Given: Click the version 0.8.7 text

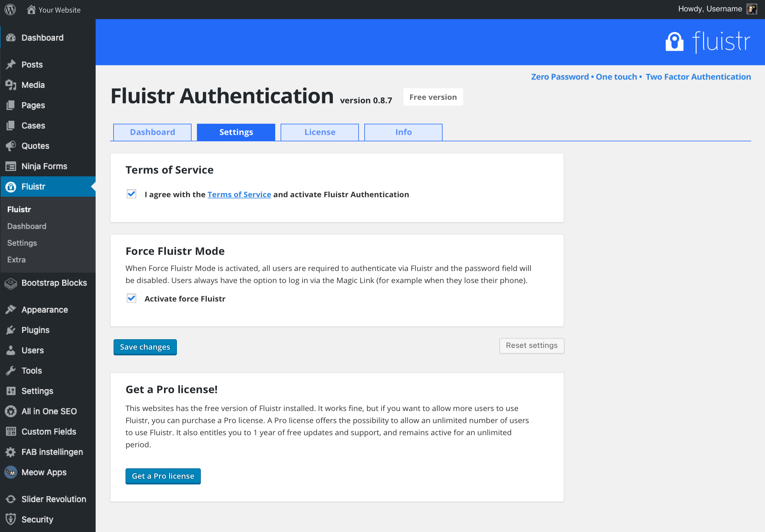Looking at the screenshot, I should (x=366, y=100).
